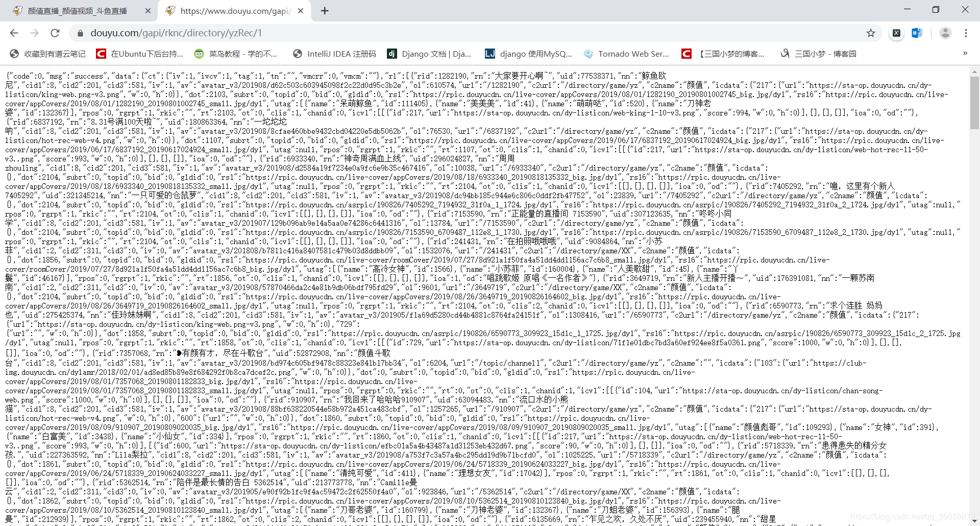The width and height of the screenshot is (980, 526).
Task: Close the douyu.com/gapi tab
Action: pyautogui.click(x=301, y=11)
